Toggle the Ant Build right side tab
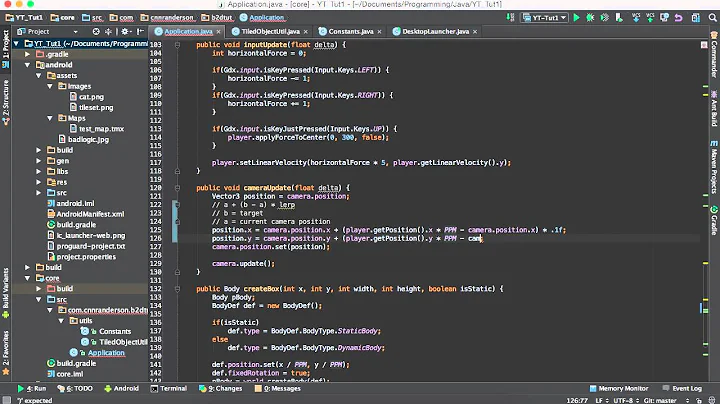This screenshot has height=404, width=720. pyautogui.click(x=714, y=108)
